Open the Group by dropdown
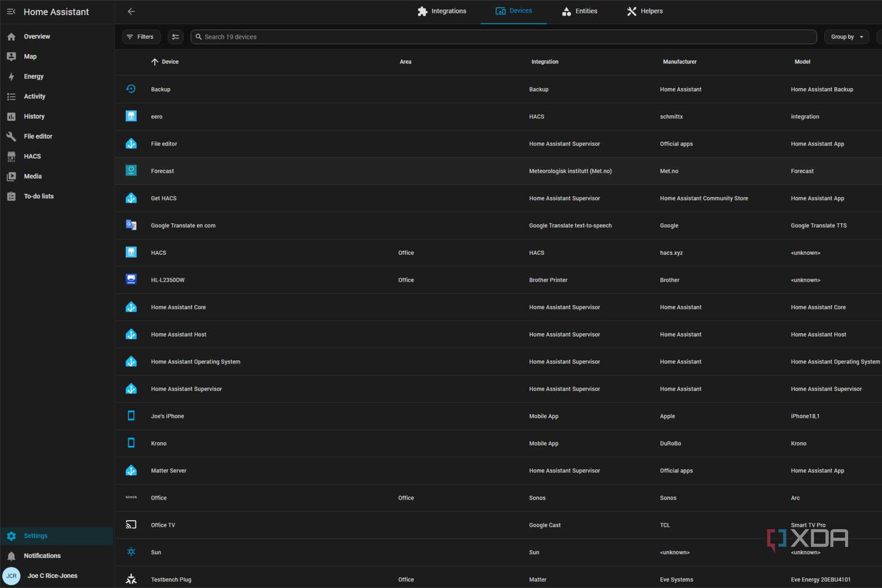The width and height of the screenshot is (882, 588). pos(847,37)
